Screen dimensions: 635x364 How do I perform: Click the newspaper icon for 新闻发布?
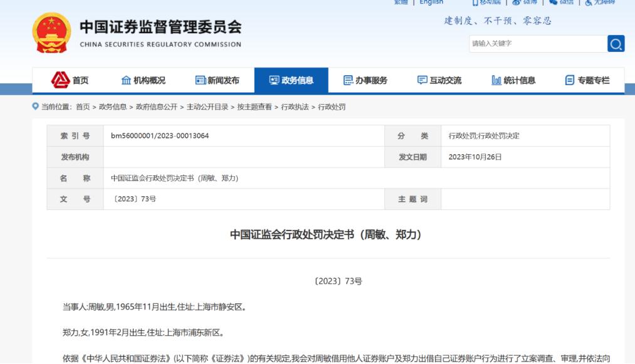[201, 80]
